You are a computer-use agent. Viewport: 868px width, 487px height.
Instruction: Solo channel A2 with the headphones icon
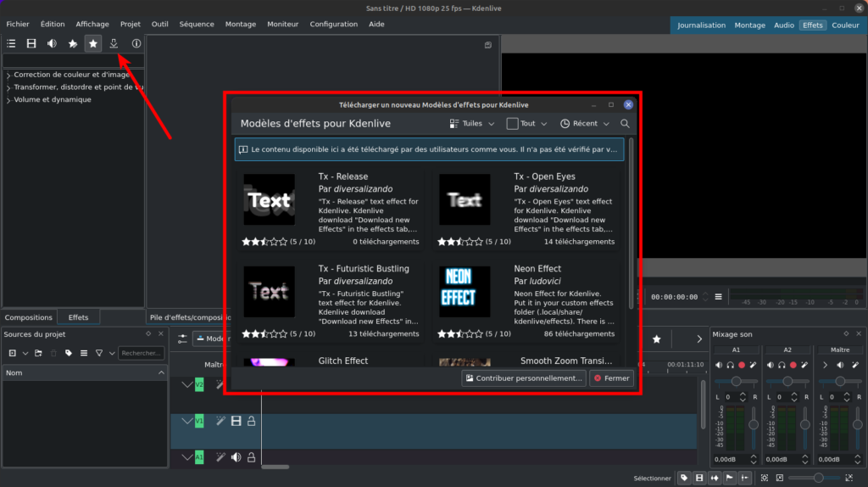(x=782, y=365)
